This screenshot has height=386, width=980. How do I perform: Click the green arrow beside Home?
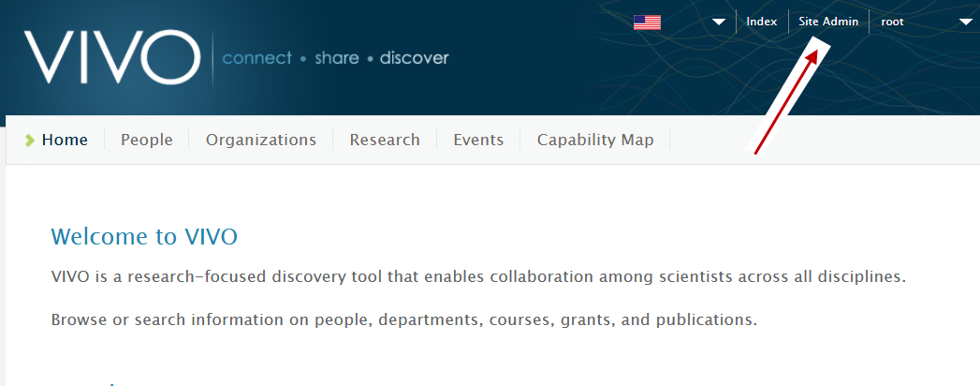click(x=29, y=141)
